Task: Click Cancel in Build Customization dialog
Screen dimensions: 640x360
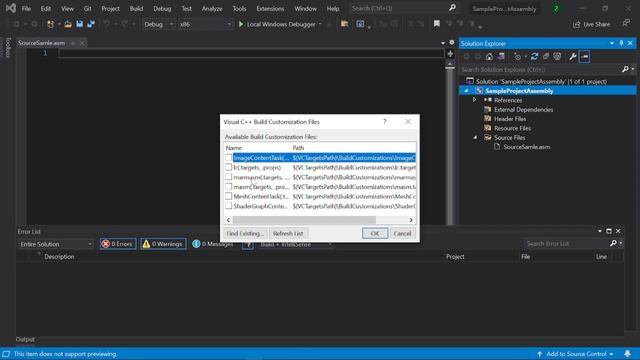Action: click(x=402, y=233)
